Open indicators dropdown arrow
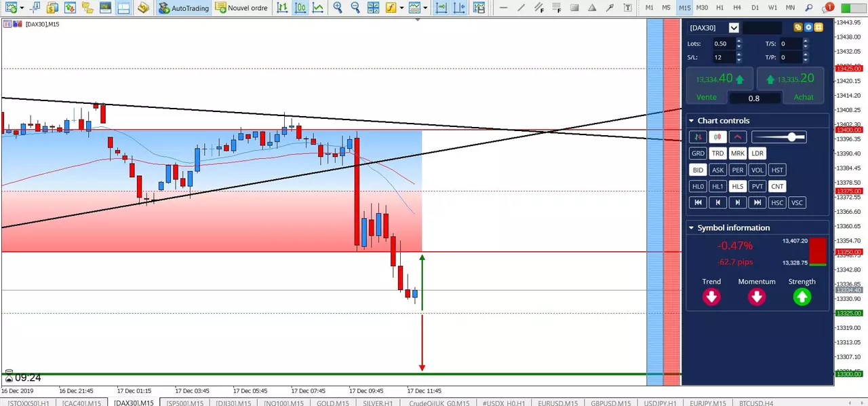The image size is (868, 406). (401, 8)
